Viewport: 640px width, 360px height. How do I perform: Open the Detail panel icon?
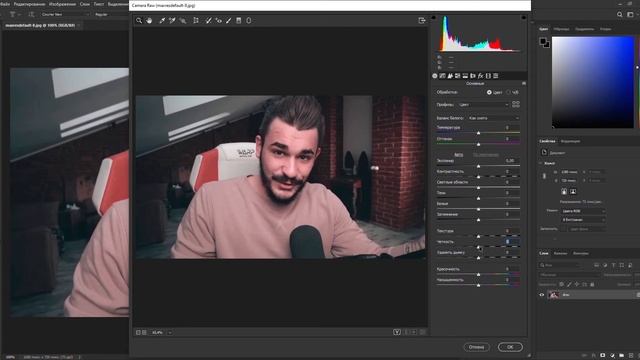pos(450,76)
